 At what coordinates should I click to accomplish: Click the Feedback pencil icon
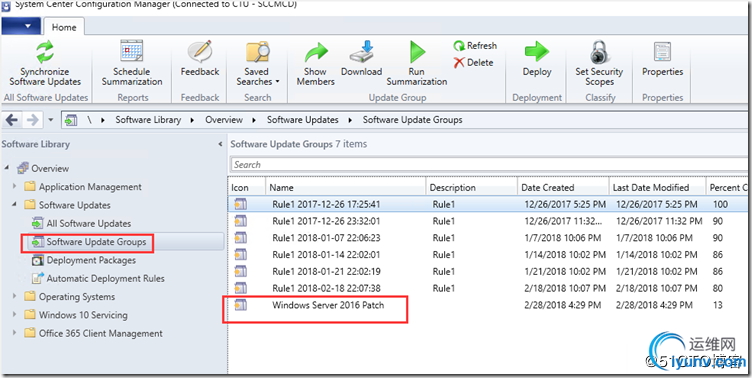pyautogui.click(x=200, y=51)
